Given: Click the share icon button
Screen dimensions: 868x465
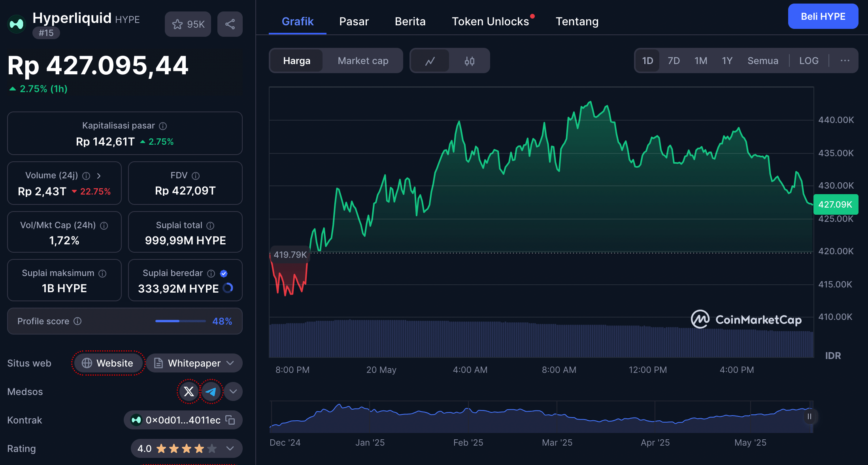Looking at the screenshot, I should (x=230, y=24).
